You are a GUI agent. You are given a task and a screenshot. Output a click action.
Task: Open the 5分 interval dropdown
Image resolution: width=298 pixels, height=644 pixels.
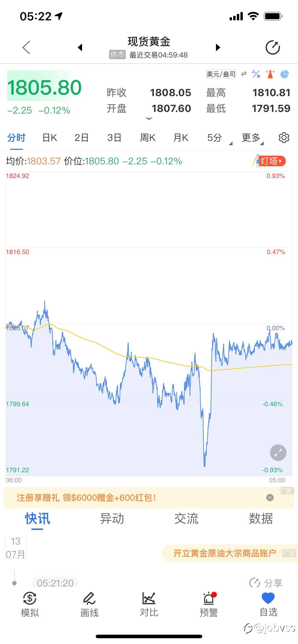click(217, 138)
